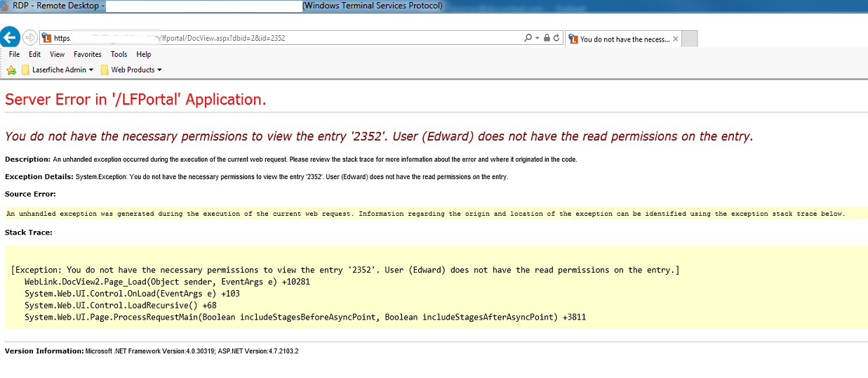Refresh the page with the reload icon
This screenshot has width=868, height=378.
(x=556, y=38)
